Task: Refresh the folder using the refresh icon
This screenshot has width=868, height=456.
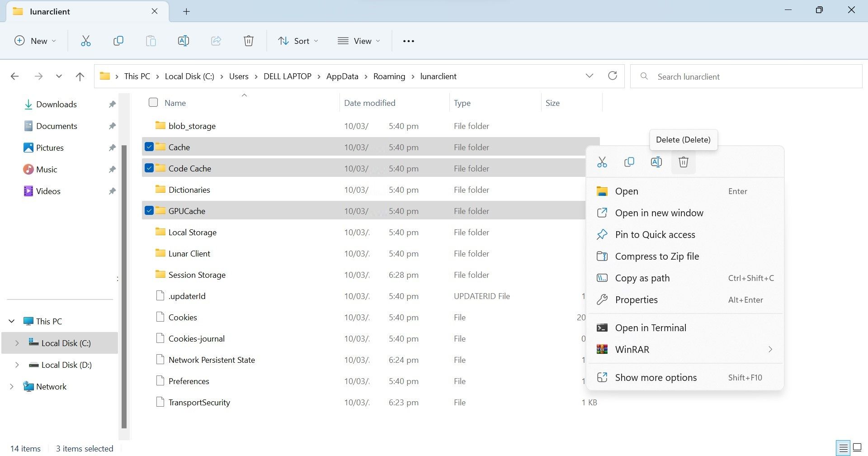Action: (x=613, y=76)
